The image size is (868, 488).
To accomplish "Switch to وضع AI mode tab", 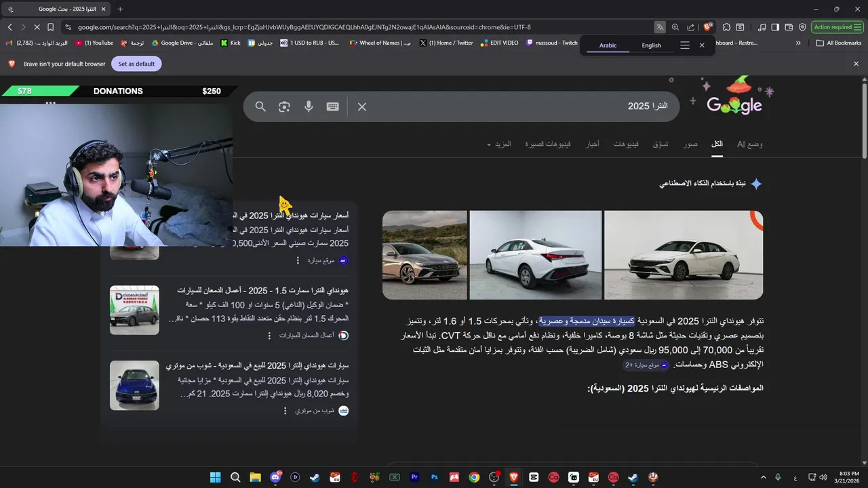I will [750, 144].
